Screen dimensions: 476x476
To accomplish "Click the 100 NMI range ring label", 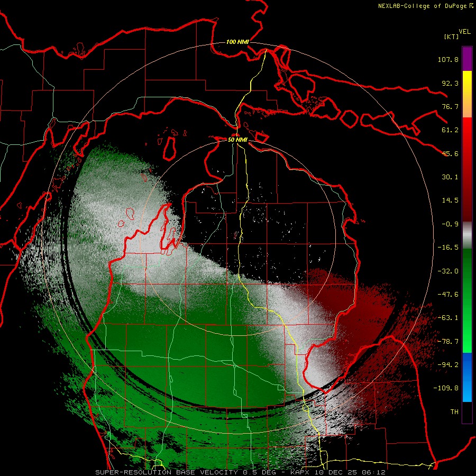I will pyautogui.click(x=237, y=42).
